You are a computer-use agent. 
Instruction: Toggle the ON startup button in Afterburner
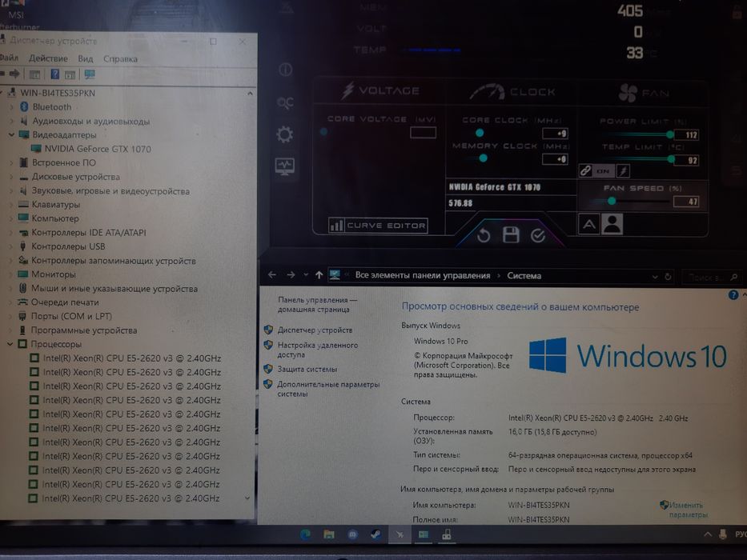(x=603, y=171)
